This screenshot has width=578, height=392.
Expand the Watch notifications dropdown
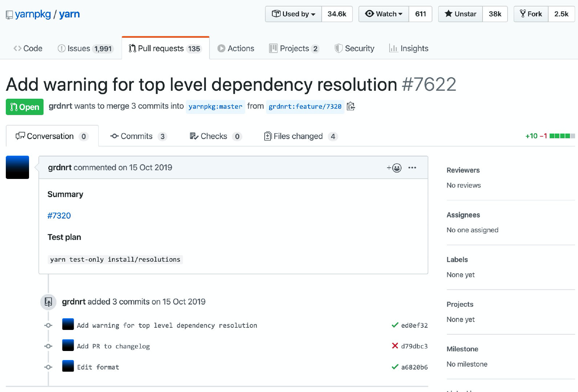(384, 14)
